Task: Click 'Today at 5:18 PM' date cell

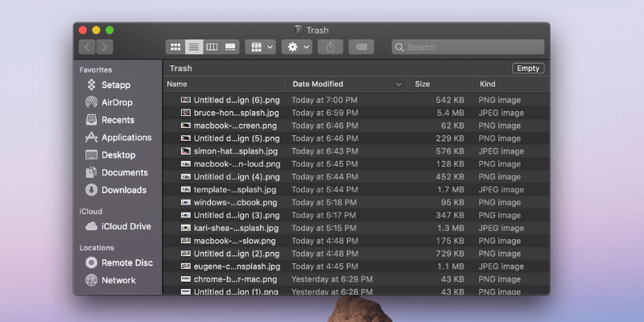Action: pos(324,202)
